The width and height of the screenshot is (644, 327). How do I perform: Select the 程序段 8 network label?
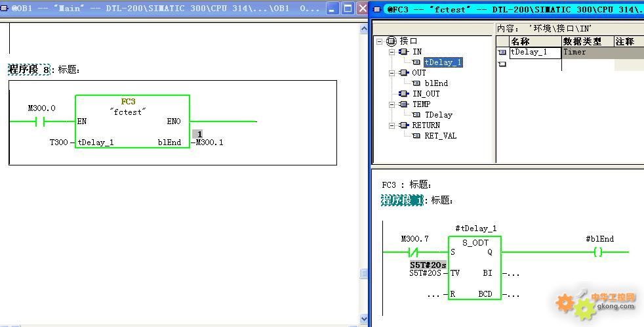tap(28, 70)
